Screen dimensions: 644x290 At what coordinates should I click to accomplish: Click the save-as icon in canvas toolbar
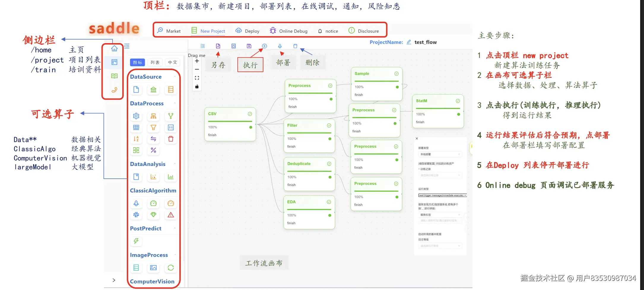(x=218, y=46)
